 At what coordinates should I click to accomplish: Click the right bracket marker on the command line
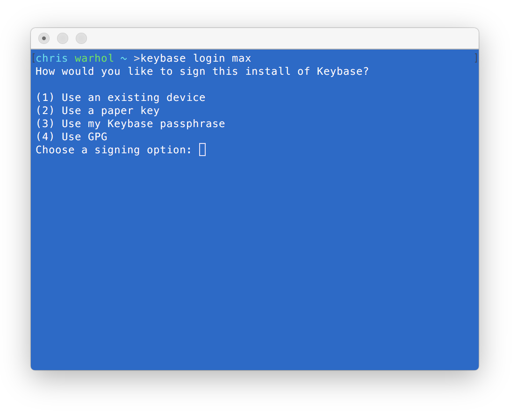tap(476, 58)
